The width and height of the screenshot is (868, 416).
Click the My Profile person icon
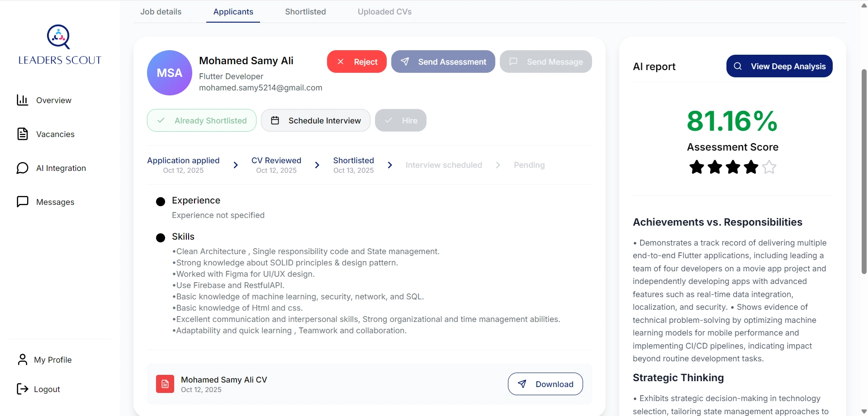coord(22,359)
